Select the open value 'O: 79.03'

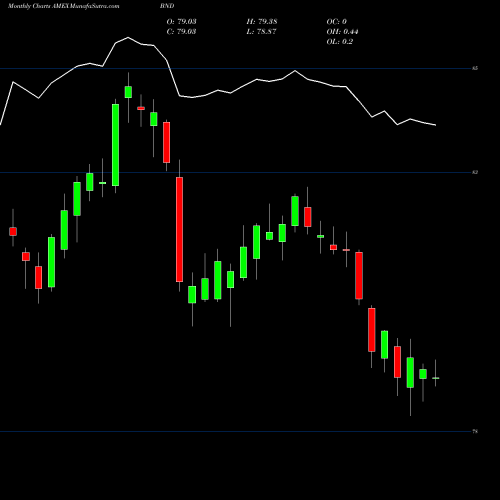pyautogui.click(x=181, y=22)
